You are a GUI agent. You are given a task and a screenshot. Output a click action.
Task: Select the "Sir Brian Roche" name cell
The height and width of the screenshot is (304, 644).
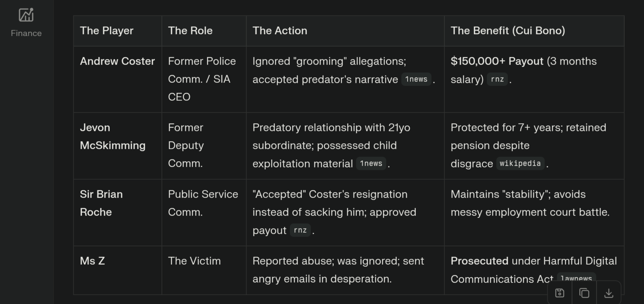pos(101,203)
